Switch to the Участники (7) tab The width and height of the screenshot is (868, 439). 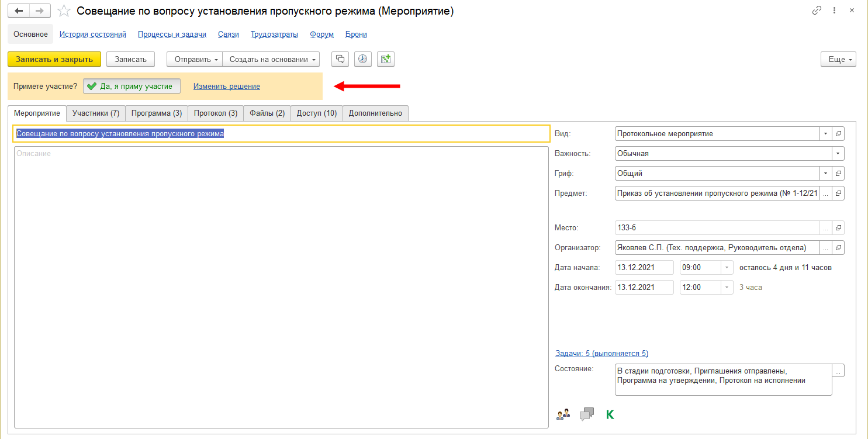(96, 113)
